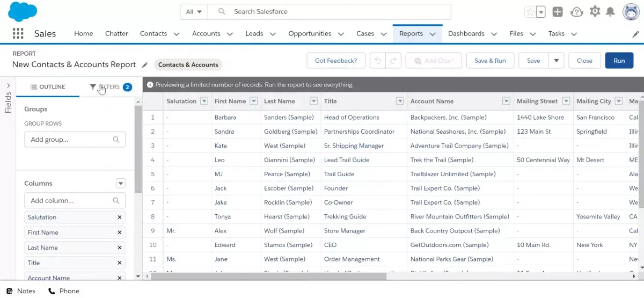
Task: Open the Favorites star icon
Action: click(x=530, y=12)
